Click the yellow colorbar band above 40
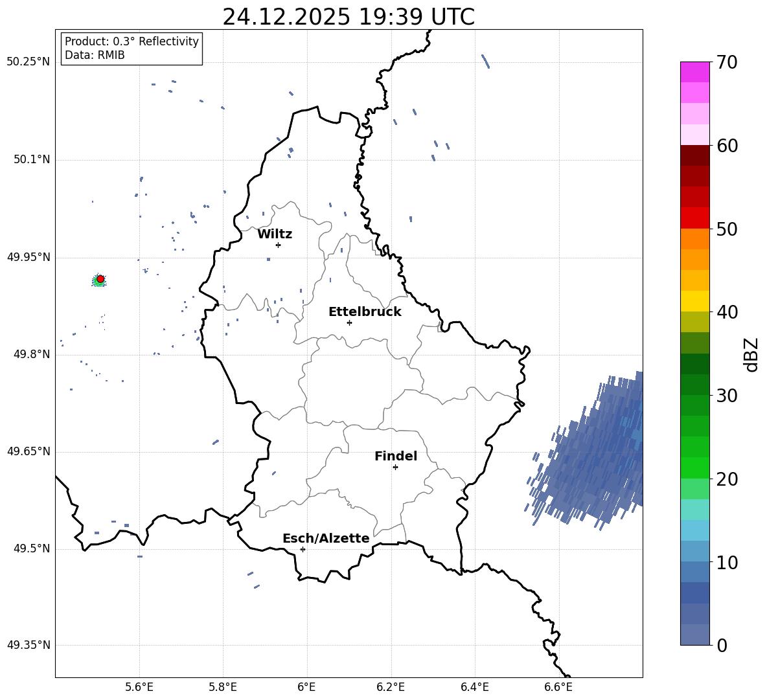The height and width of the screenshot is (700, 767). 694,301
